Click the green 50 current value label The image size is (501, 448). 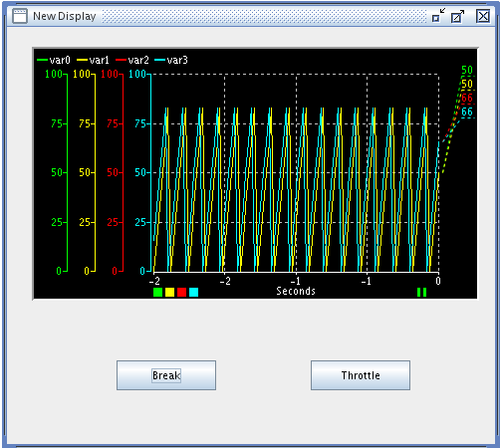pyautogui.click(x=467, y=70)
